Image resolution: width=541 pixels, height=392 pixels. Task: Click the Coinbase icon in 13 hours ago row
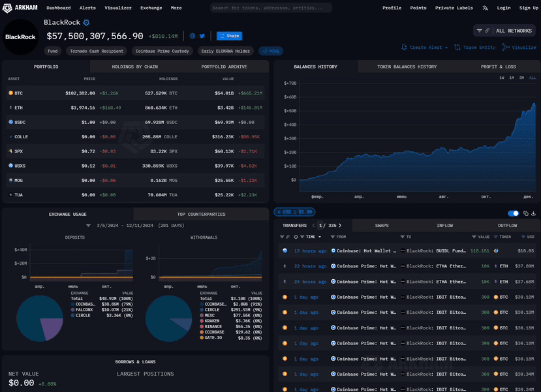click(x=333, y=250)
